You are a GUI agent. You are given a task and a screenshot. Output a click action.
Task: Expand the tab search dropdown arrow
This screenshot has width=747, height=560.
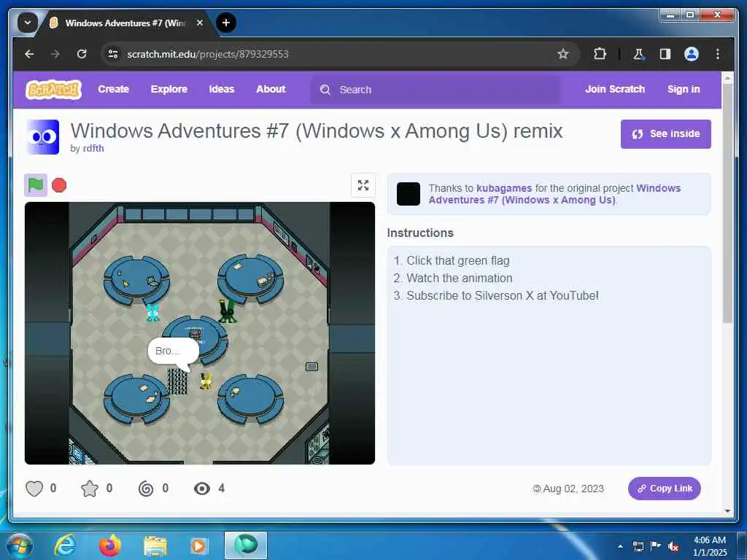pyautogui.click(x=28, y=23)
